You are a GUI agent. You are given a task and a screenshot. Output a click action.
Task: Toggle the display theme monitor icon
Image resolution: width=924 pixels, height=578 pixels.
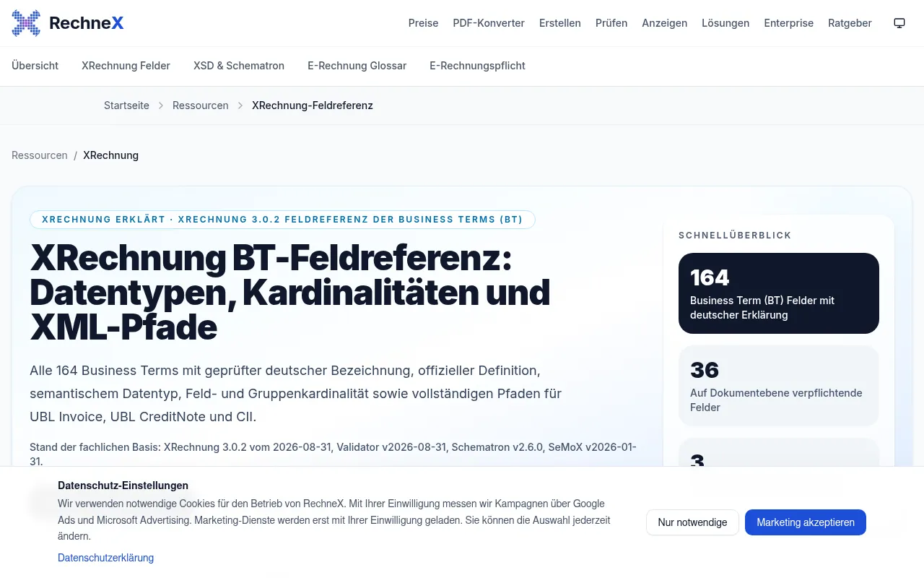[x=899, y=23]
